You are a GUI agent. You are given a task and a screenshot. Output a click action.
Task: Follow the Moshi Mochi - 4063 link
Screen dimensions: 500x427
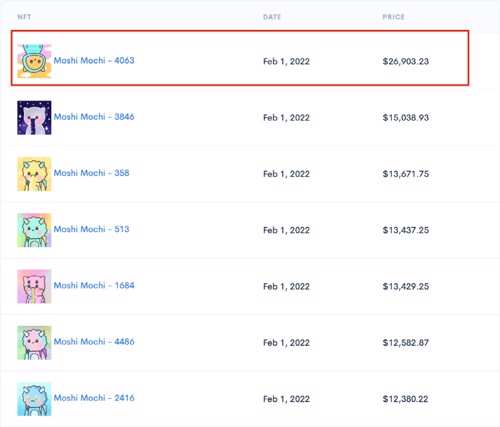coord(94,61)
